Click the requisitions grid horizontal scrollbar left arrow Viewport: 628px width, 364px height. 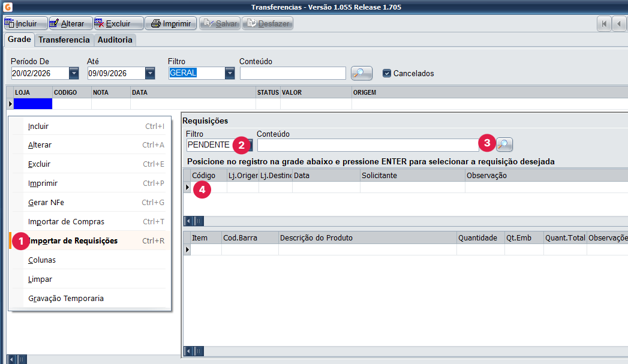pyautogui.click(x=189, y=221)
